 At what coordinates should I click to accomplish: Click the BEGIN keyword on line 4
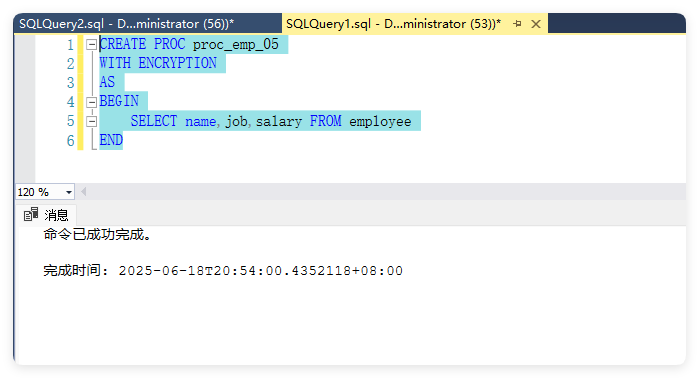tap(119, 102)
